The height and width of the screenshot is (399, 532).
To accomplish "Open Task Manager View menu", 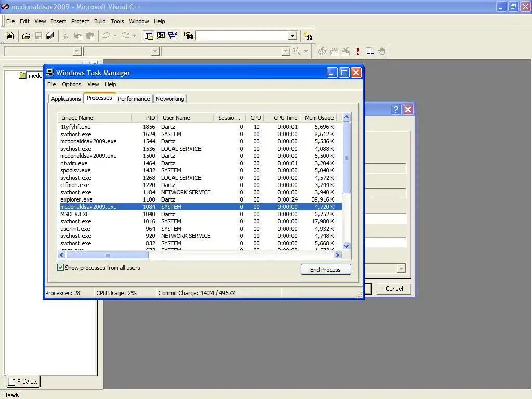I will tap(93, 84).
